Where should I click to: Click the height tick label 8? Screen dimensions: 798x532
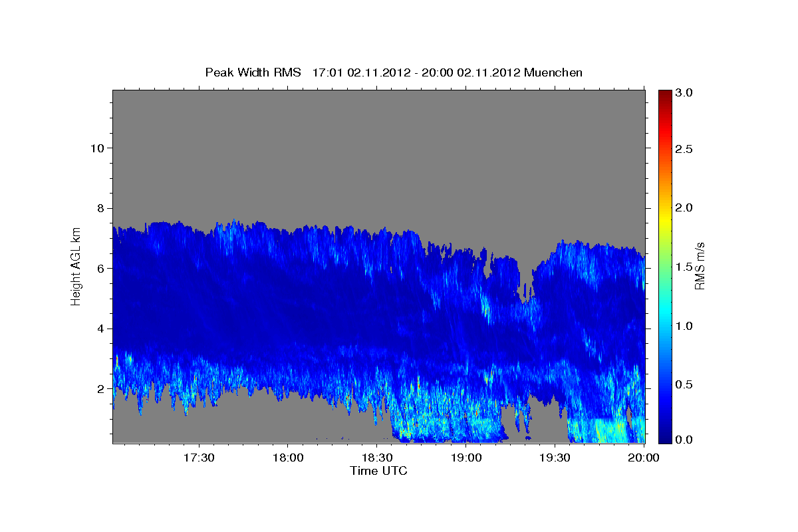point(100,208)
